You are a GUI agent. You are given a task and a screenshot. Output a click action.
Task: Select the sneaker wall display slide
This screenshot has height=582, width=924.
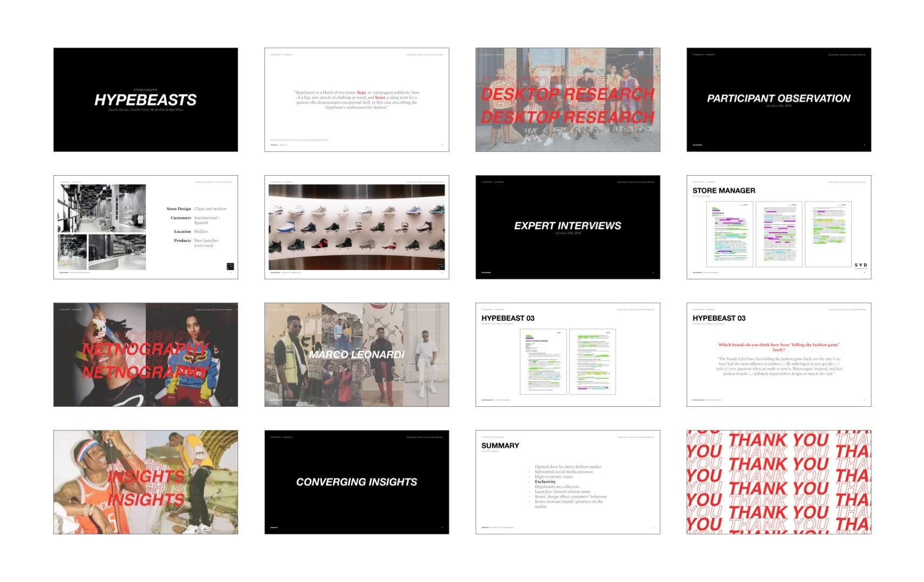357,227
